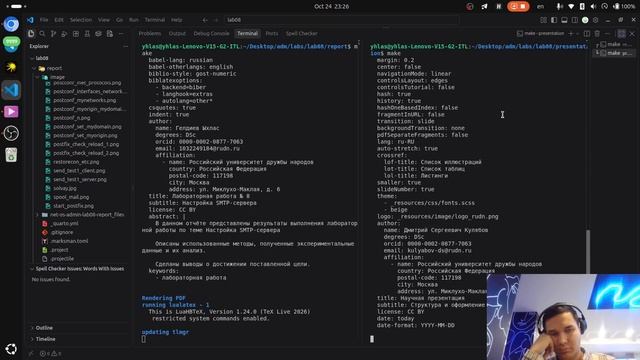Screen dimensions: 640x360
Task: Open the Extensions view icon
Action: click(76, 34)
